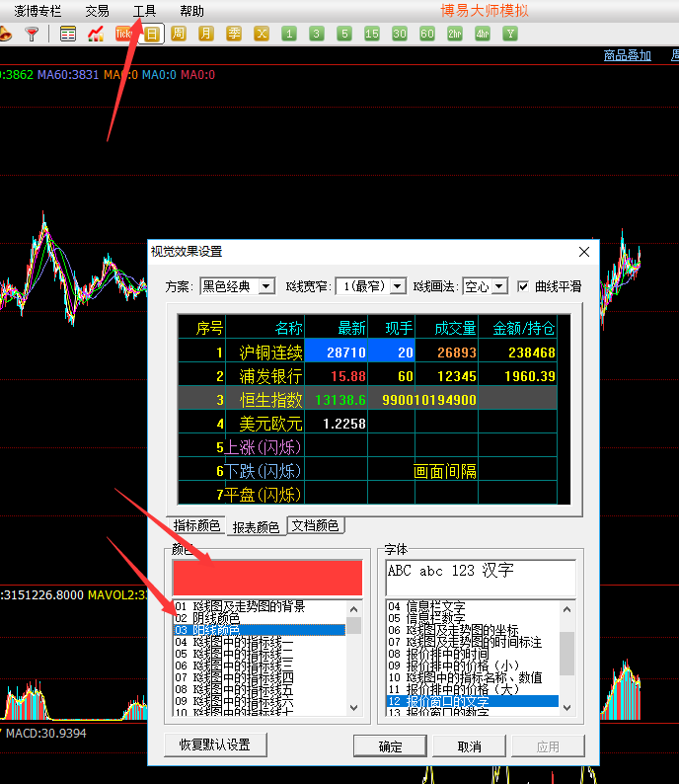Image resolution: width=679 pixels, height=784 pixels.
Task: Select 08 报价排中的时间 font item
Action: pyautogui.click(x=473, y=654)
